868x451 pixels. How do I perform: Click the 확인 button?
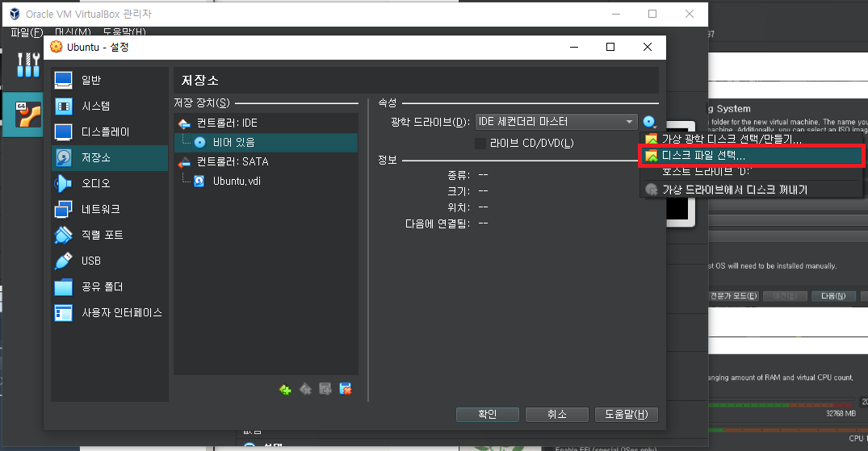[488, 415]
